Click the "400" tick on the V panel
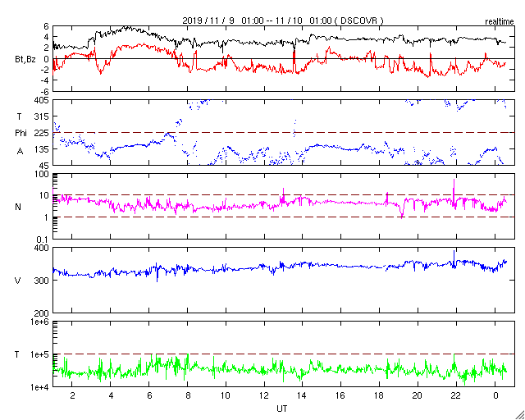This screenshot has height=420, width=525. (x=43, y=249)
